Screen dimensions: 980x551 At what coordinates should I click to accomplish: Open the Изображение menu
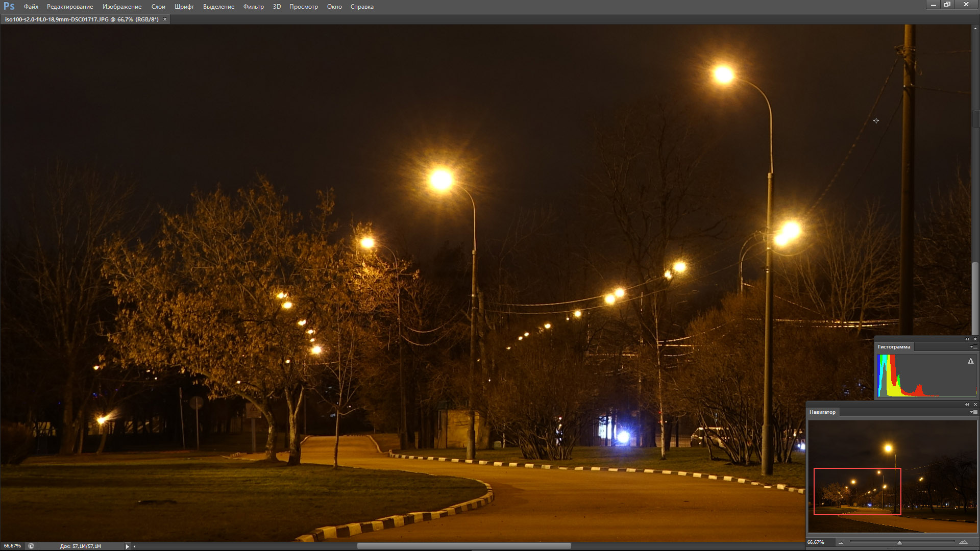coord(121,7)
